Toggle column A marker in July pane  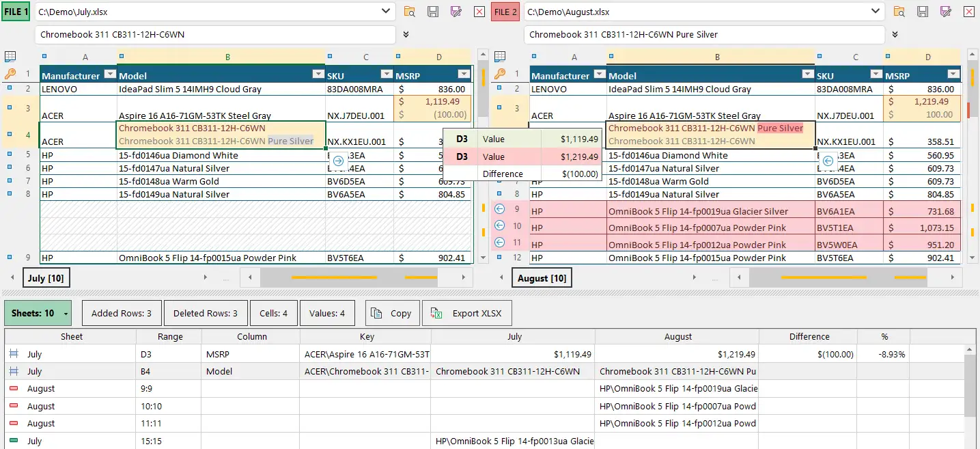[x=44, y=56]
